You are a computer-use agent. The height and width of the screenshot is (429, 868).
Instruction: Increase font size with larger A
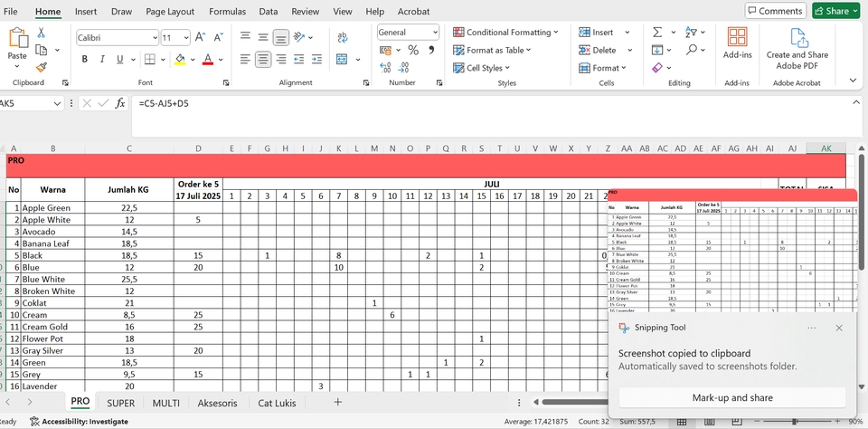(x=201, y=37)
